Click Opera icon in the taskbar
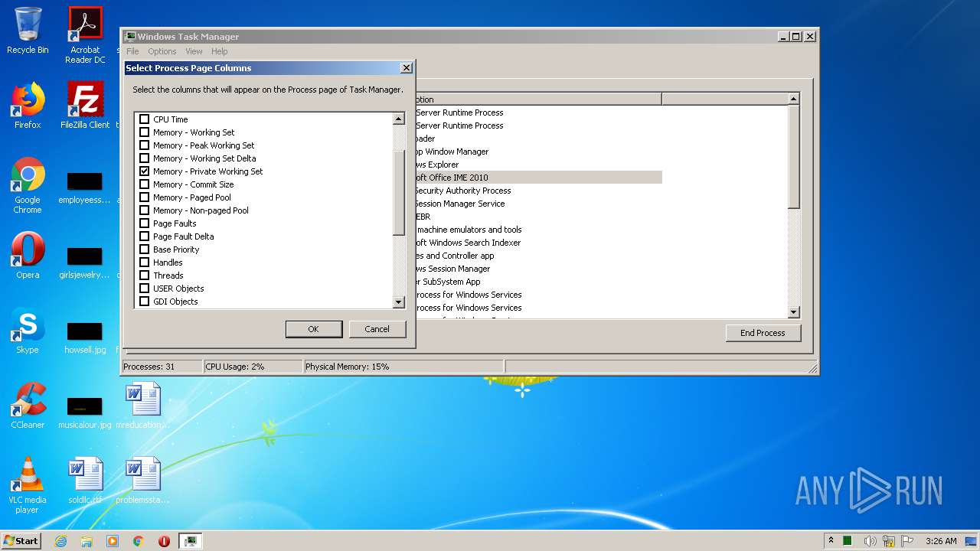The height and width of the screenshot is (551, 980). [164, 541]
